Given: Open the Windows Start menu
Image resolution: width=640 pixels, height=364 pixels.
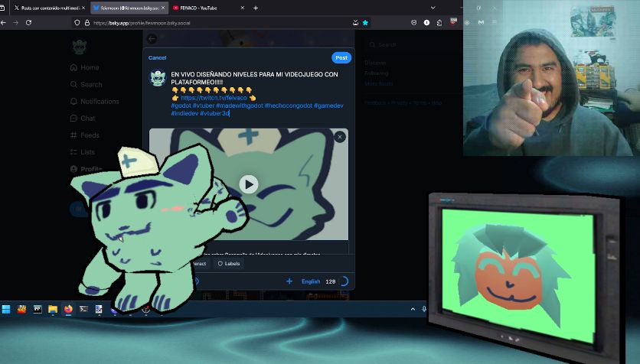Looking at the screenshot, I should [6, 310].
